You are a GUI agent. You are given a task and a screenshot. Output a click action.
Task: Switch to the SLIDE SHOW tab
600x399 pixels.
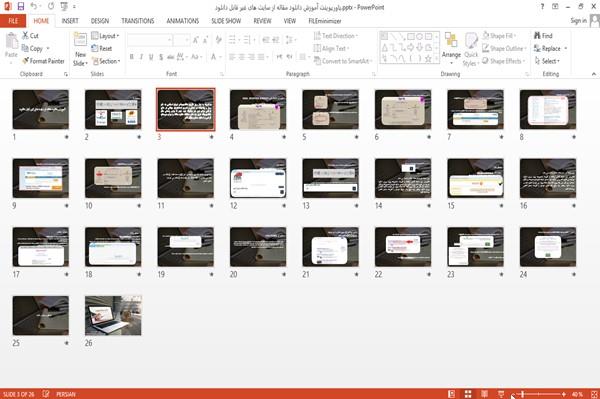coord(226,21)
